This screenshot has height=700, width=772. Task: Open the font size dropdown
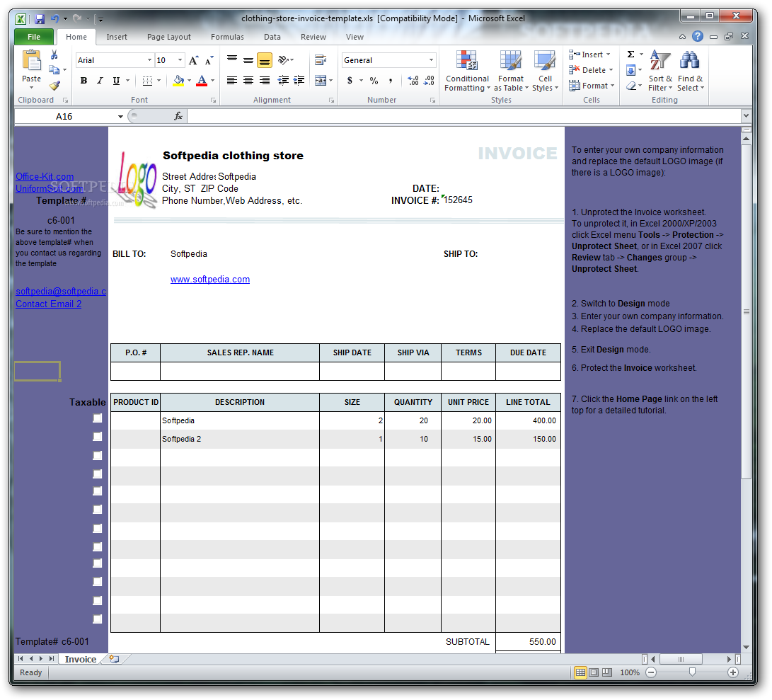point(180,60)
